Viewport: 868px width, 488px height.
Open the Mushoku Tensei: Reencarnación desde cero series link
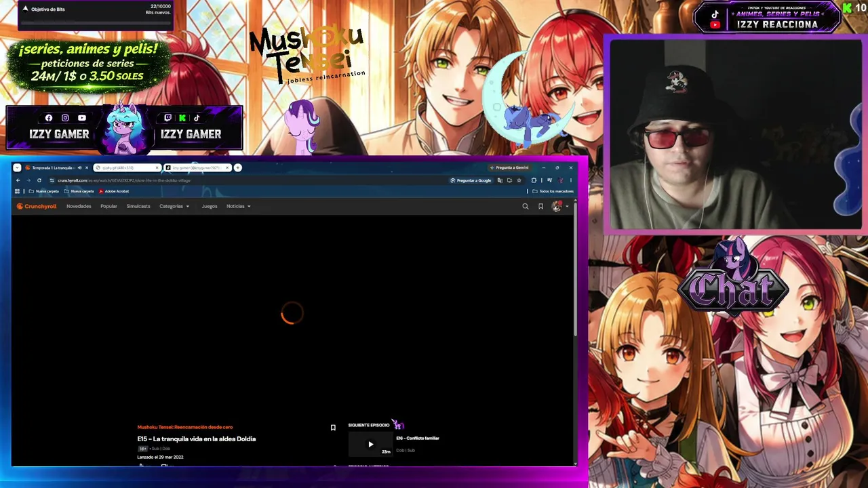click(x=185, y=427)
